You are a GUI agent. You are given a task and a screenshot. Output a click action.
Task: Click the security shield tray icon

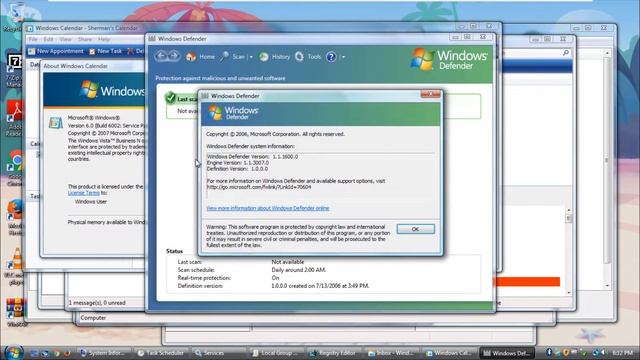[566, 352]
